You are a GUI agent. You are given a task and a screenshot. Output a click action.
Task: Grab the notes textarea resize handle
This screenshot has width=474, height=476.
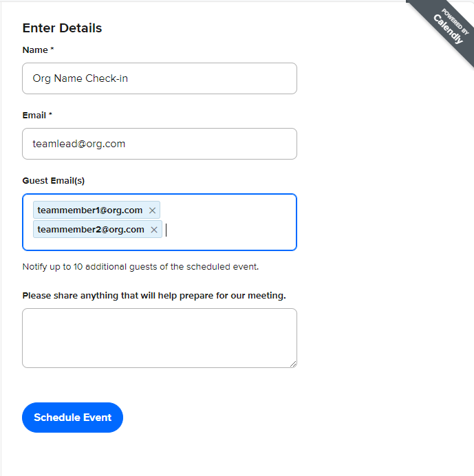coord(293,364)
